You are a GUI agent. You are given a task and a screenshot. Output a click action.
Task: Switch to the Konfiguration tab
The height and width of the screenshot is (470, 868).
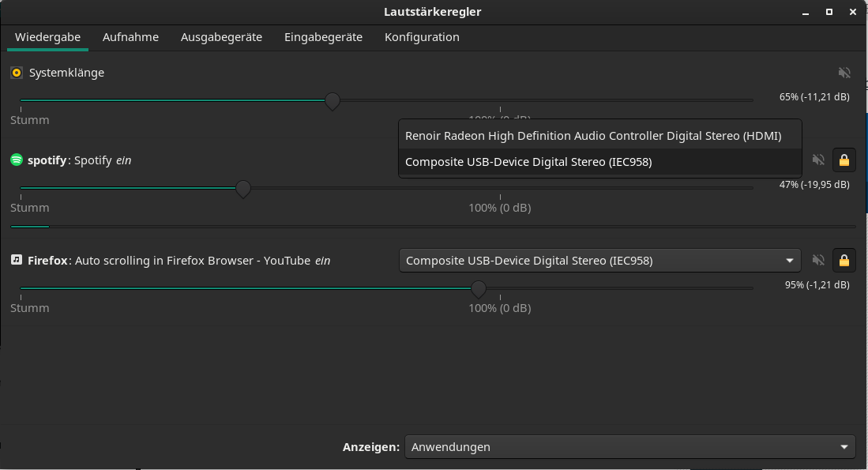click(x=422, y=37)
